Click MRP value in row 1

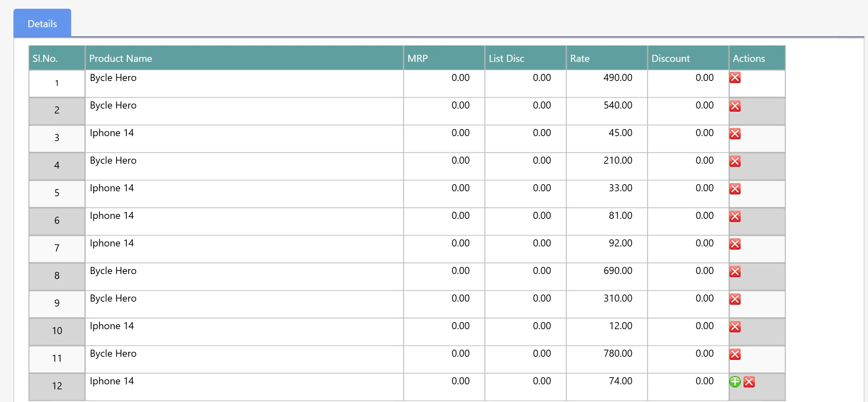tap(460, 77)
